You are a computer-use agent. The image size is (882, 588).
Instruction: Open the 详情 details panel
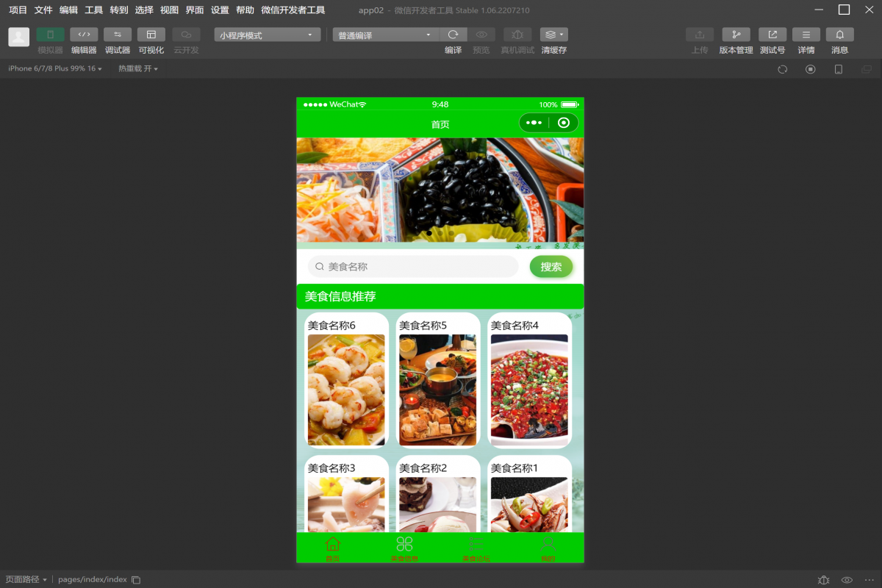tap(806, 35)
